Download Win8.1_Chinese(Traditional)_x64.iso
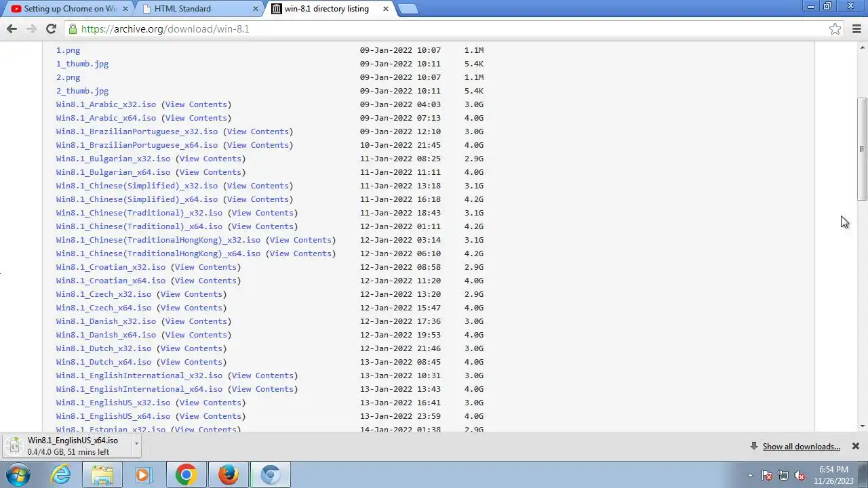This screenshot has width=868, height=488. (139, 226)
